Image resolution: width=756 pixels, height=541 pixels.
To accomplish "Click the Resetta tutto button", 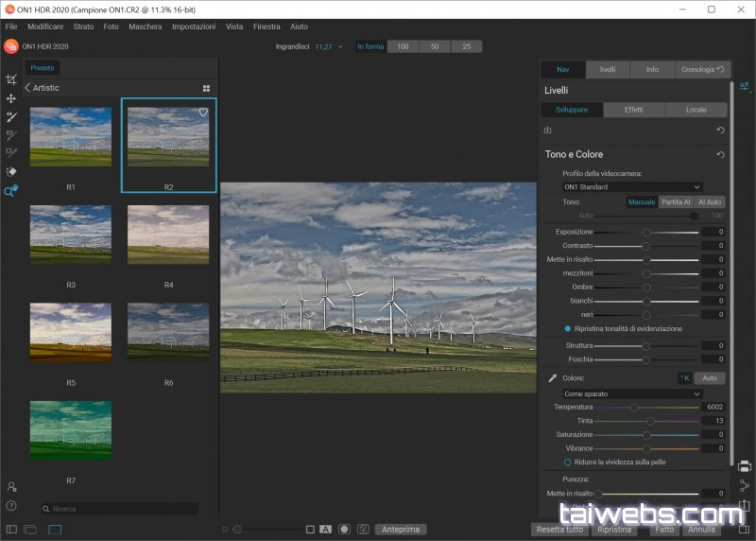I will (559, 530).
